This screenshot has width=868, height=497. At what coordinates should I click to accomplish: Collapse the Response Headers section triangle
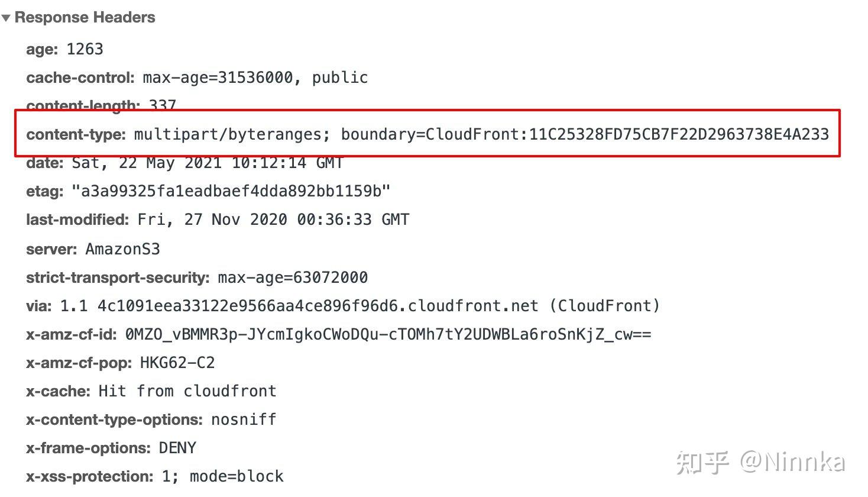(7, 17)
